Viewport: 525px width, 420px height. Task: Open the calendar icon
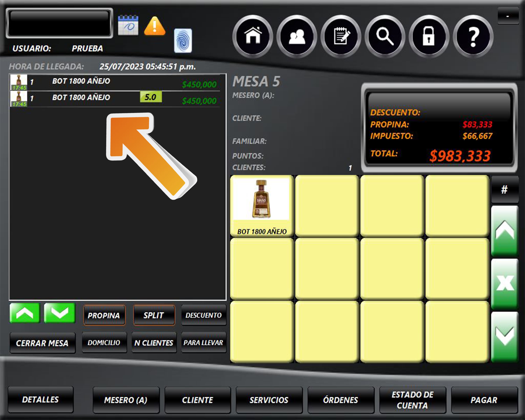coord(128,25)
